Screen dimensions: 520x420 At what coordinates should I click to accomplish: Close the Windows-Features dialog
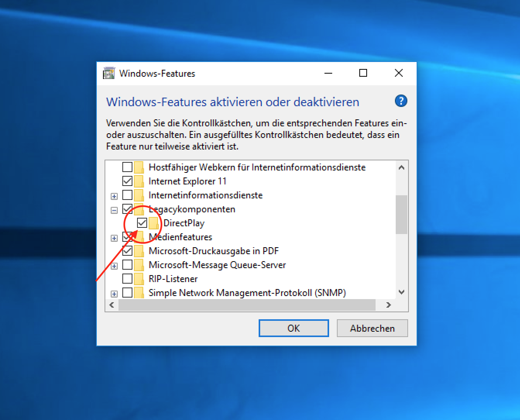point(399,73)
